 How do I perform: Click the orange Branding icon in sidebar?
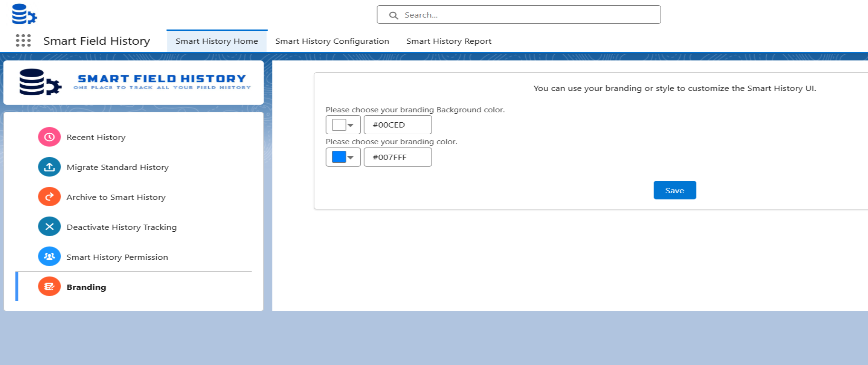[x=49, y=287]
